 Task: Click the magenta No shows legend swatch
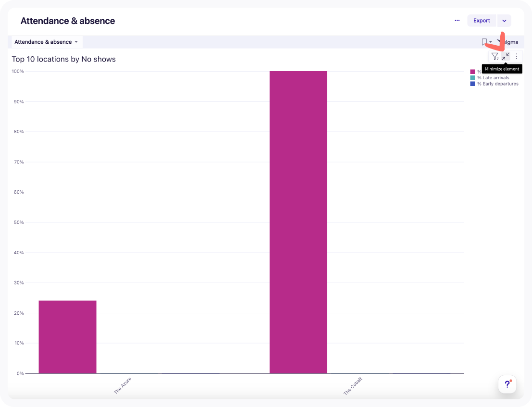coord(472,72)
